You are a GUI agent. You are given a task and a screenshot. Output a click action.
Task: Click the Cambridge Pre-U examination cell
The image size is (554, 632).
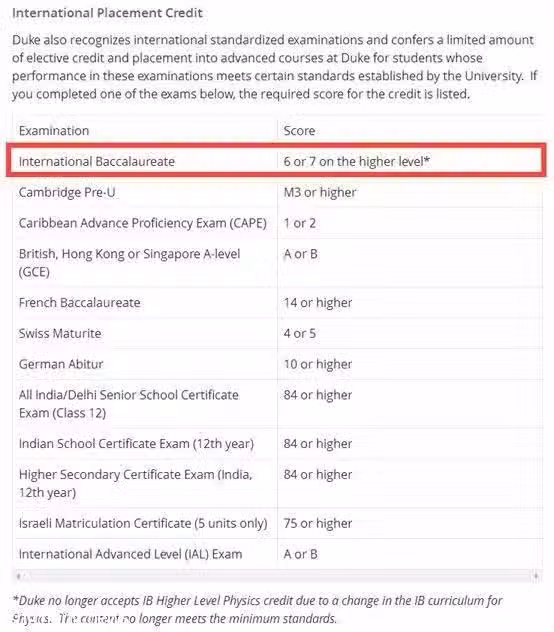[67, 192]
